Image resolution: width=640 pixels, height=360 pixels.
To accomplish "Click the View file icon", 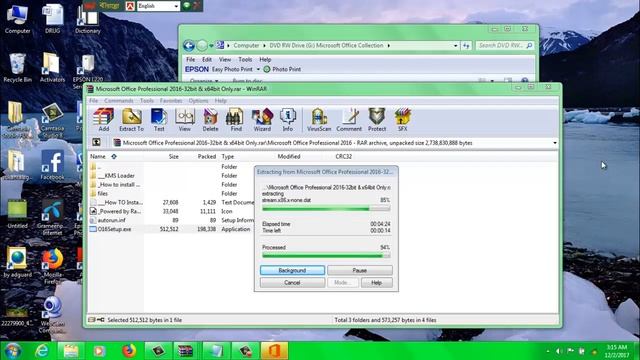I will pos(184,120).
